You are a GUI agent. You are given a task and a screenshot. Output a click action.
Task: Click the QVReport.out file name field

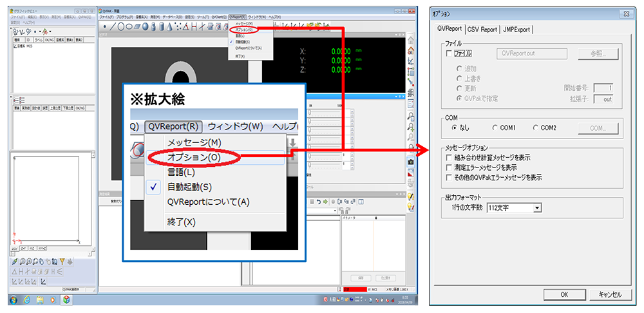[x=532, y=54]
